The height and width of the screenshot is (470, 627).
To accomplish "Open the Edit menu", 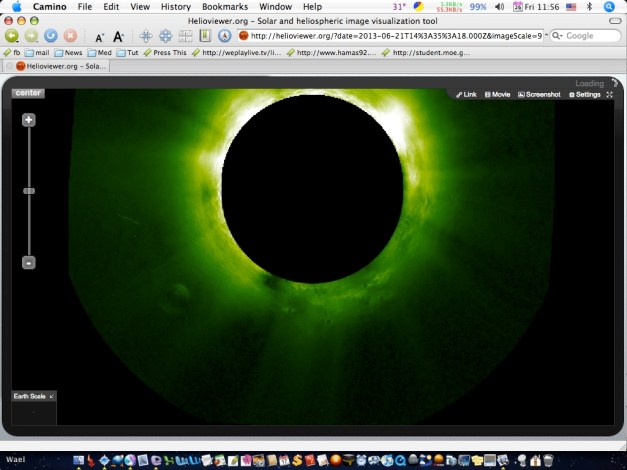I will click(x=111, y=7).
